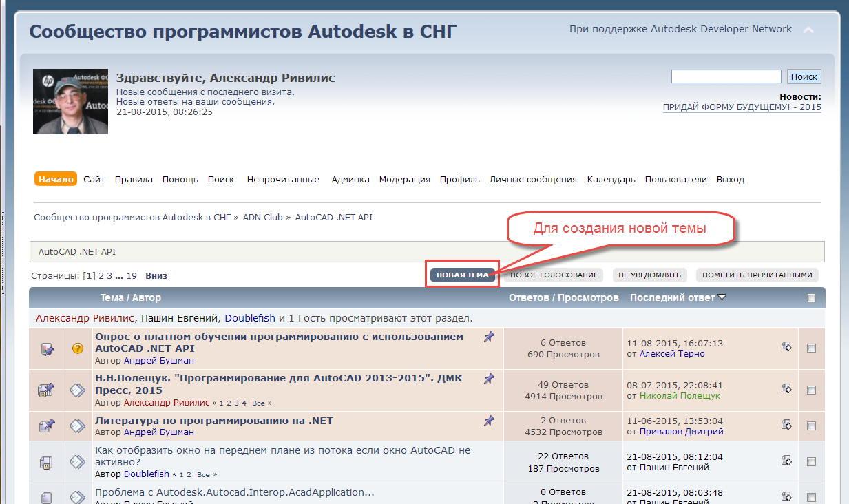Viewport: 849px width, 504px height.
Task: Click the pin icon on Опрос о платном обучении
Action: (489, 337)
